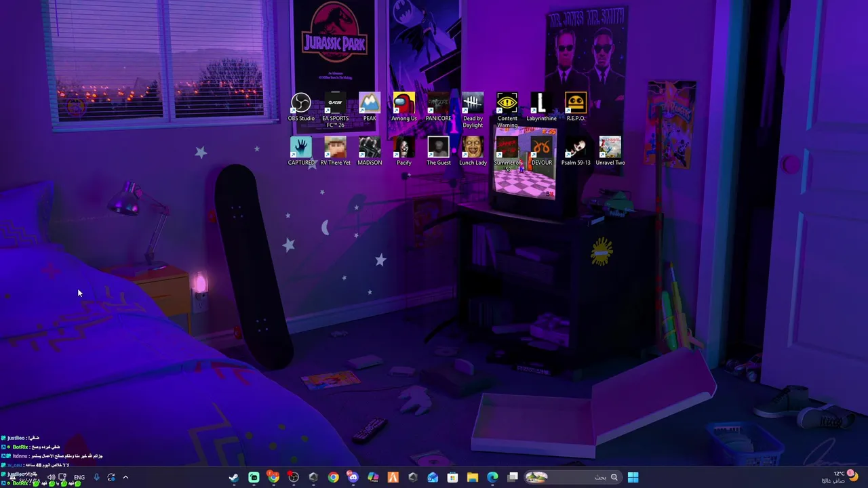This screenshot has width=868, height=488.
Task: Open the Summer of '58 shortcut
Action: [x=507, y=155]
